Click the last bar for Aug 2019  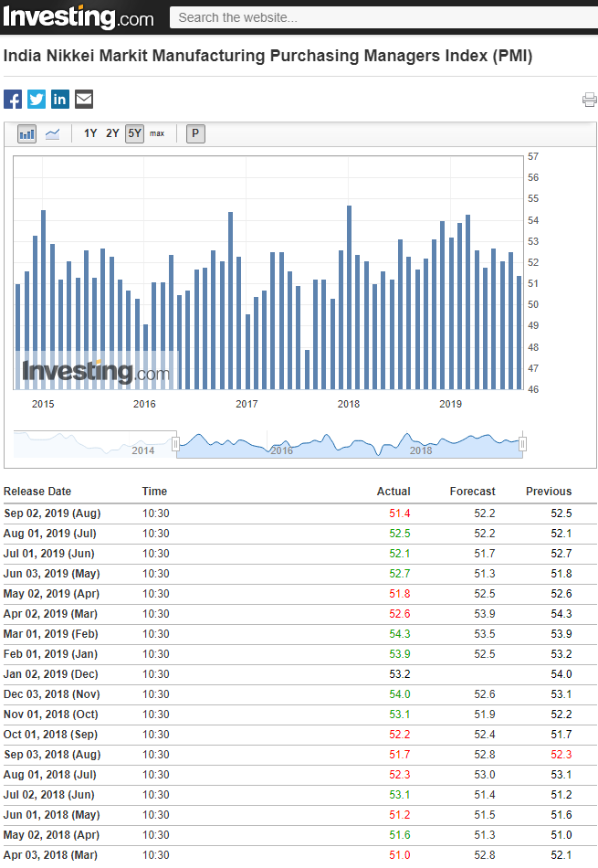[519, 333]
